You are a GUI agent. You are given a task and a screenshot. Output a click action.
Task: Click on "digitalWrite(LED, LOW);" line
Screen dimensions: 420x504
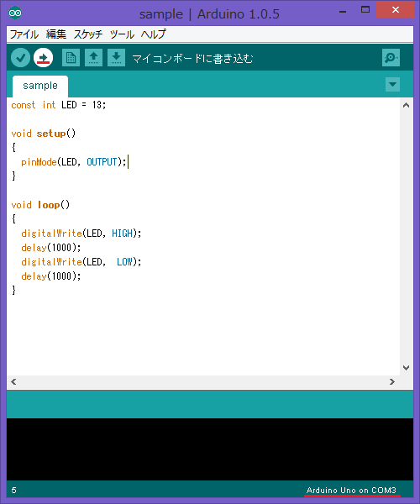point(81,262)
